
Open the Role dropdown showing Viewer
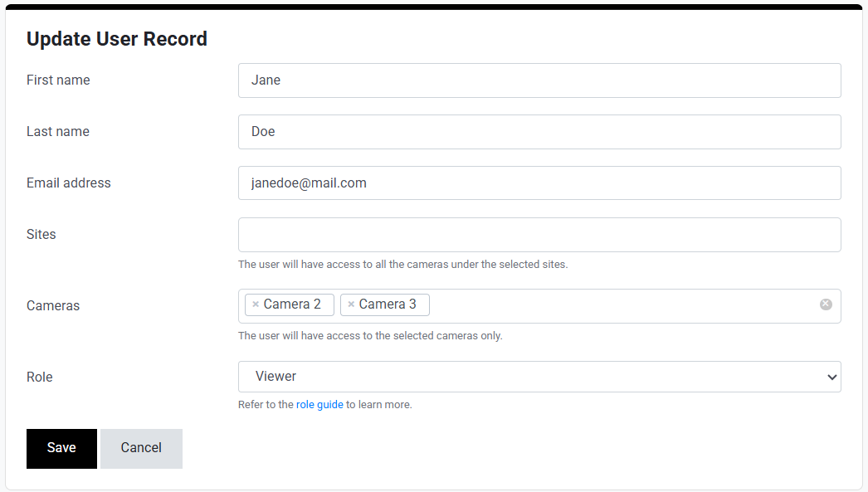(x=539, y=377)
